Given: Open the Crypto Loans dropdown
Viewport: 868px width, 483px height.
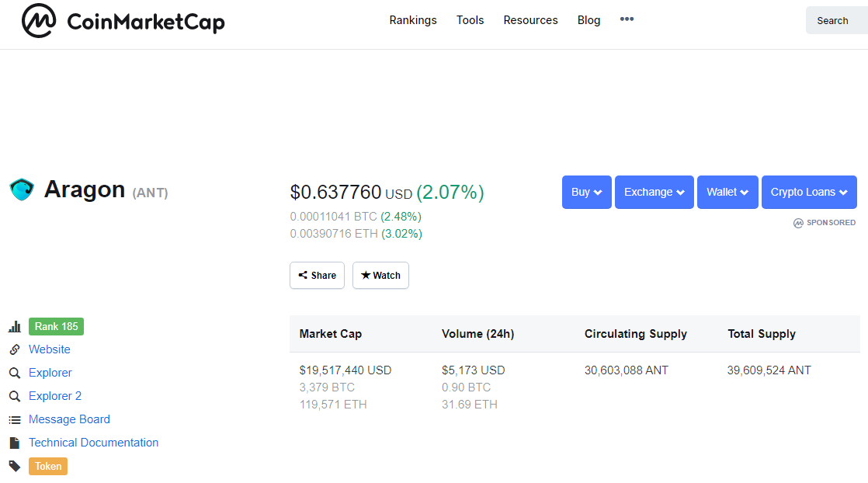Looking at the screenshot, I should [x=809, y=193].
